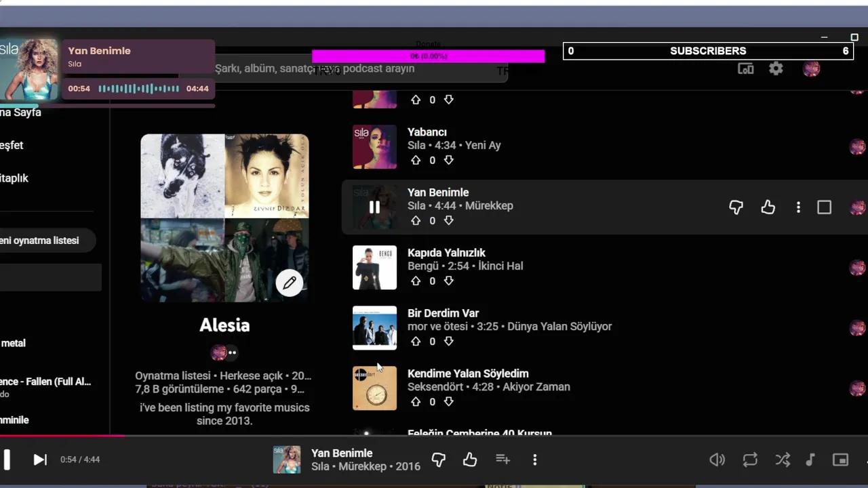This screenshot has width=868, height=488.
Task: Downvote the Yabancı track
Action: tap(448, 161)
